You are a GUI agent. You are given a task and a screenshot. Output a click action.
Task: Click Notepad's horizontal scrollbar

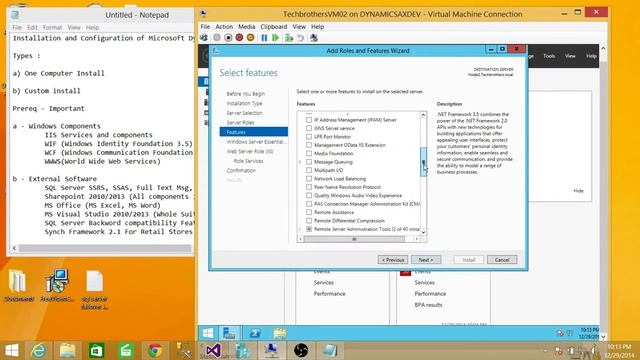105,248
